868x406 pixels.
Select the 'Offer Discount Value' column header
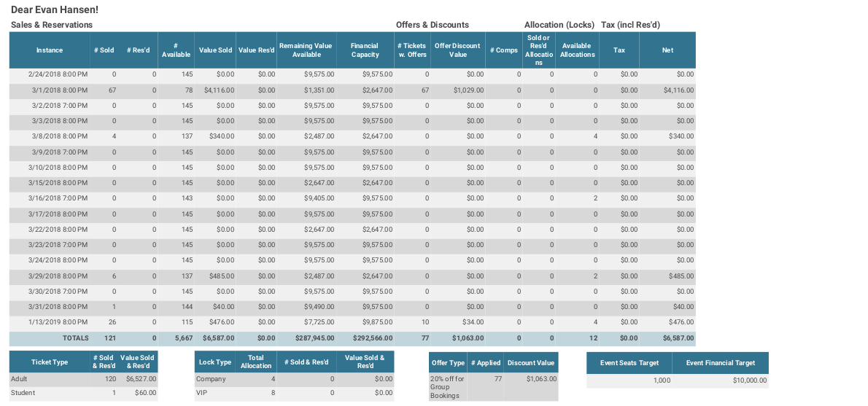click(x=458, y=50)
